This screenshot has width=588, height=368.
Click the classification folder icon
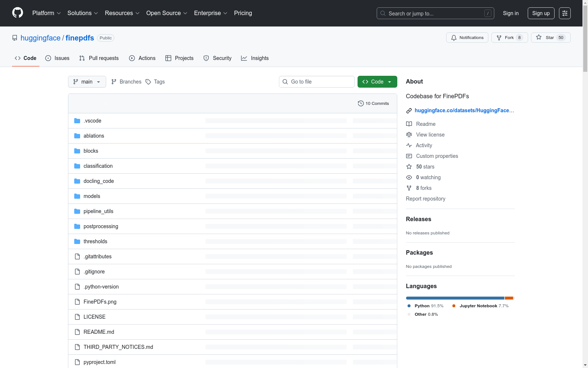point(77,166)
